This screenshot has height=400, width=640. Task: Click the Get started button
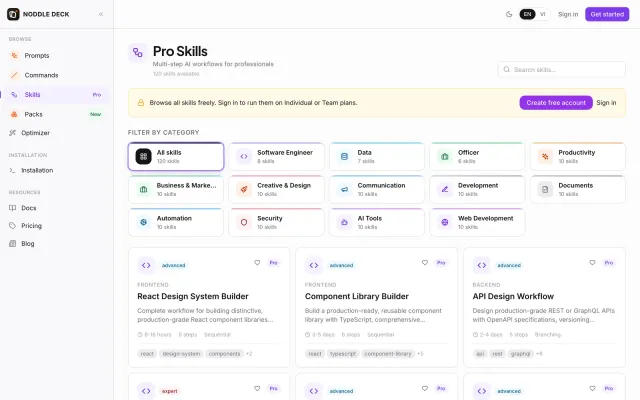point(607,14)
